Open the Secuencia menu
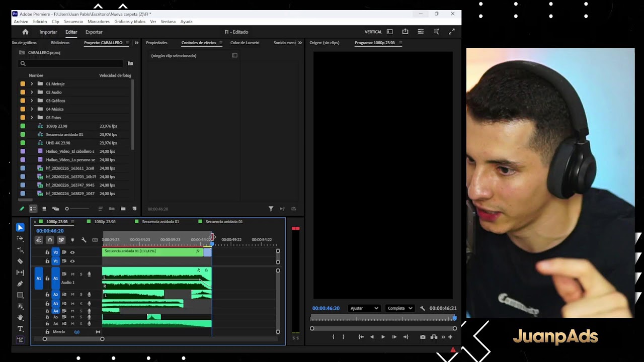The image size is (644, 362). [x=73, y=22]
